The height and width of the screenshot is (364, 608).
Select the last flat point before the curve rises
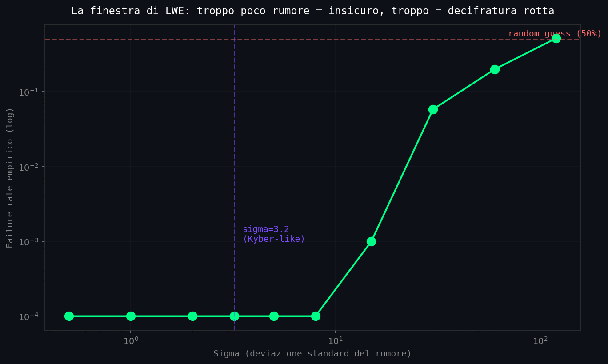[316, 316]
